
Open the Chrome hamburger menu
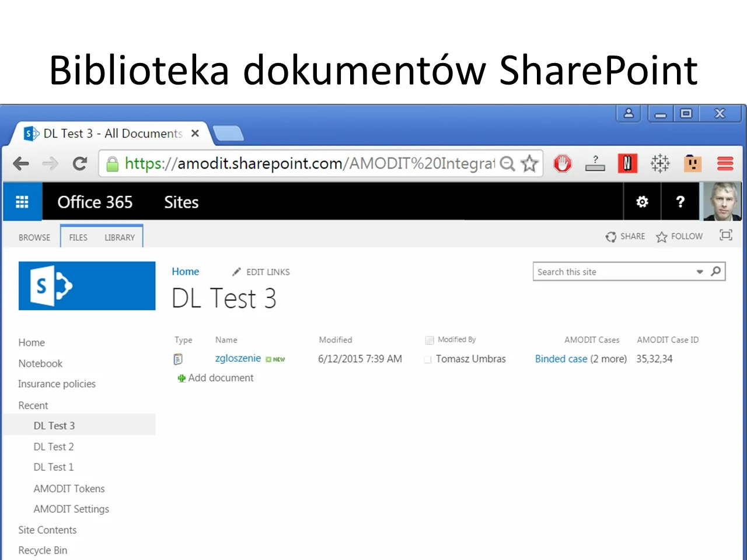(725, 164)
